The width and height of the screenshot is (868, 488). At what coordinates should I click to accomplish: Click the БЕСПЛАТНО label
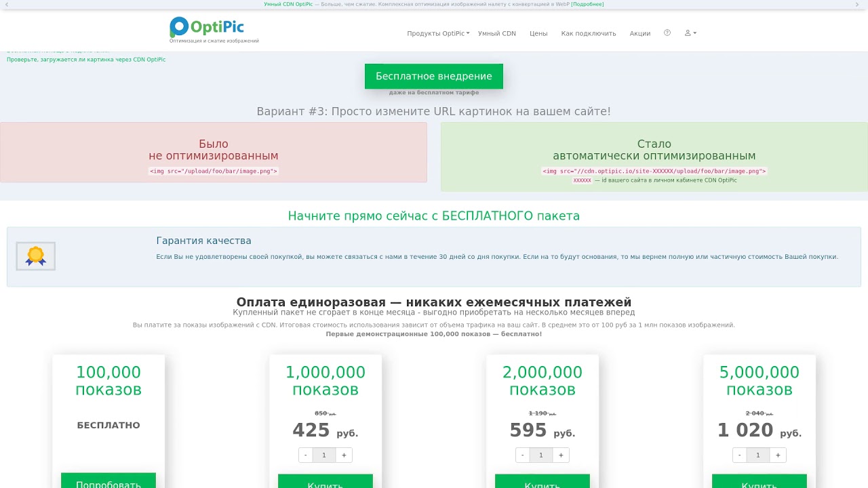[x=108, y=426]
